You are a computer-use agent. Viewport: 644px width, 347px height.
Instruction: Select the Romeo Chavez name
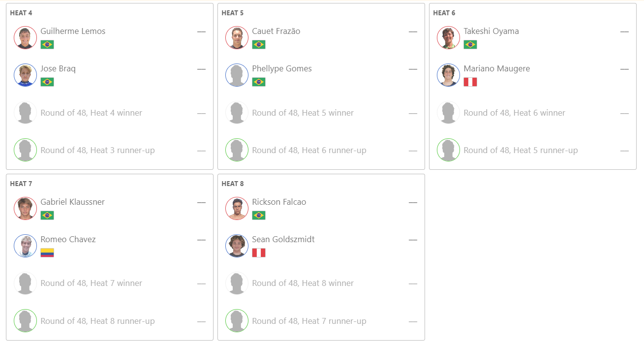68,239
